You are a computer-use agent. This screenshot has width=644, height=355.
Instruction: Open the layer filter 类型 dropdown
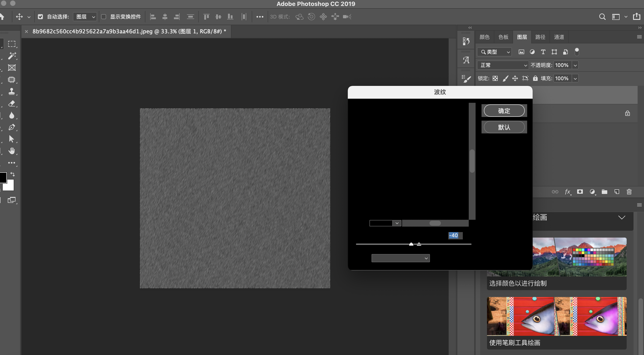pyautogui.click(x=495, y=52)
